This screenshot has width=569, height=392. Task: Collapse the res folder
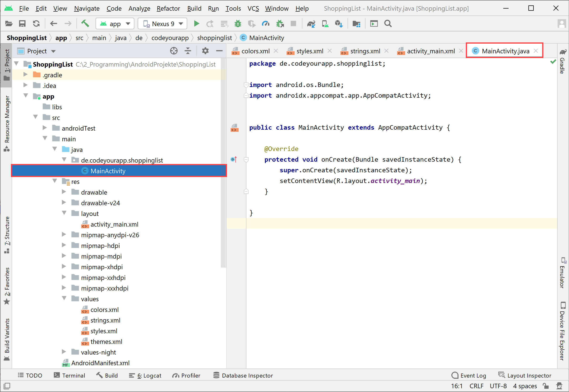coord(55,181)
